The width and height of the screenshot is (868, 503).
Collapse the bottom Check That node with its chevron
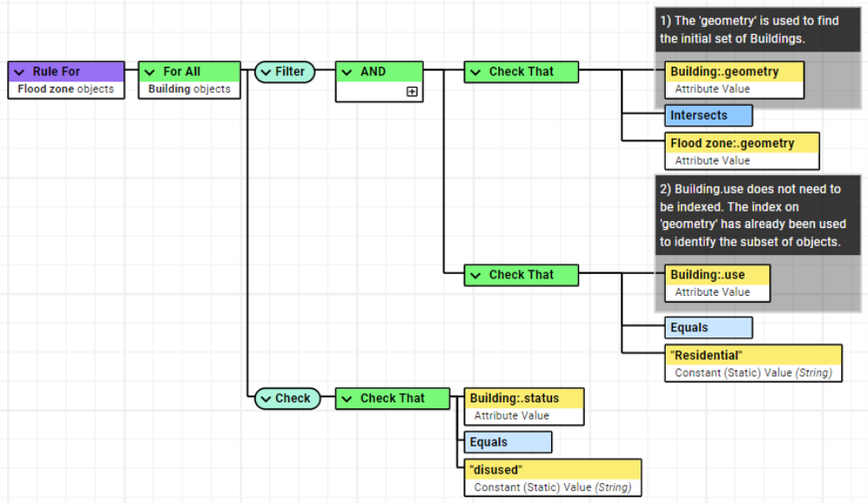coord(347,398)
